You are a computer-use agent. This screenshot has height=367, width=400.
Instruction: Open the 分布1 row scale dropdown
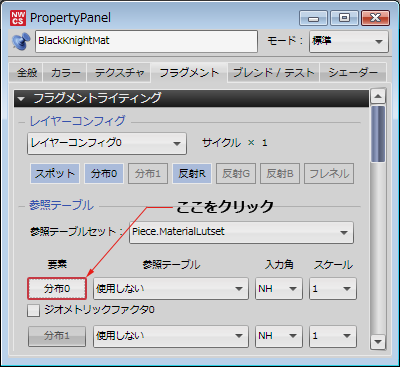pos(333,336)
